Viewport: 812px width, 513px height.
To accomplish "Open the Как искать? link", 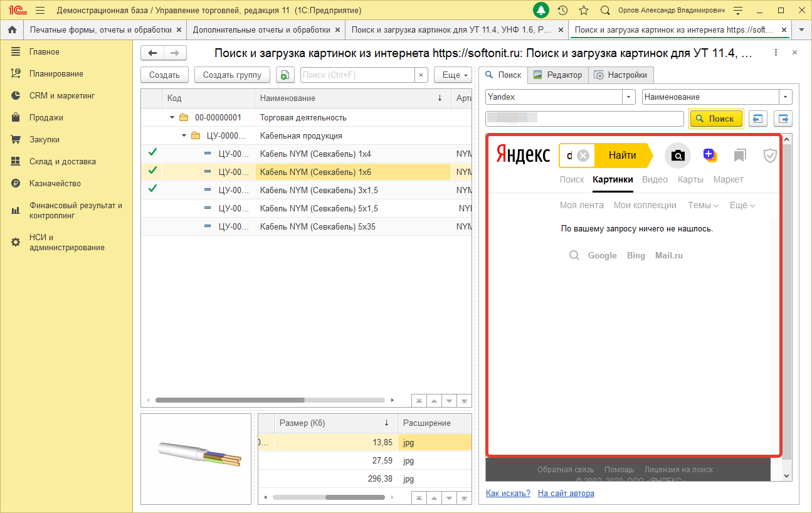I will click(x=508, y=493).
